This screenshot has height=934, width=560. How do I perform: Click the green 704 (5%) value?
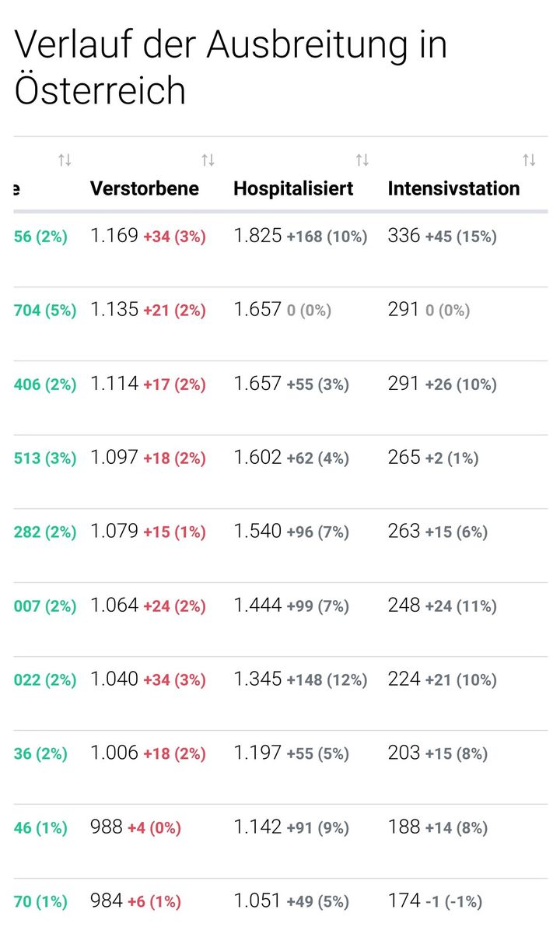pos(45,311)
